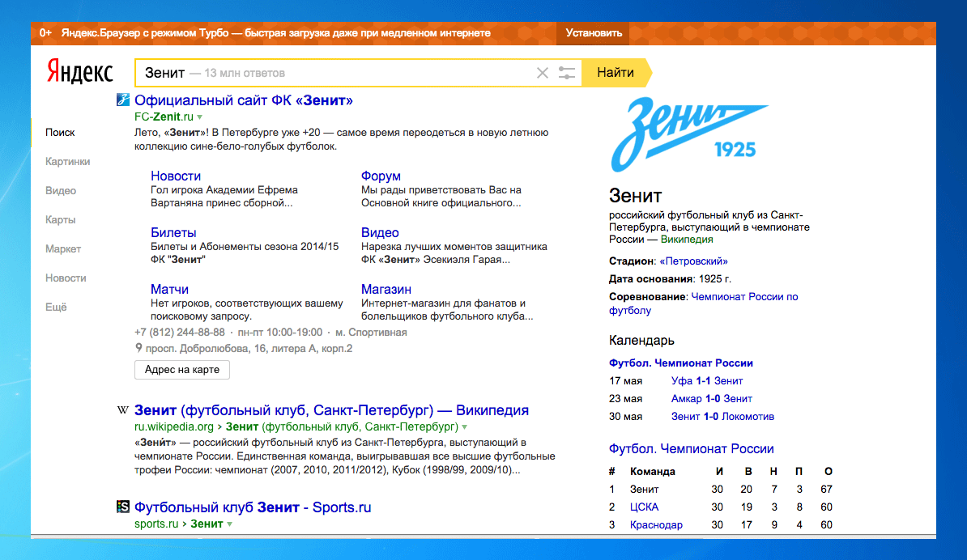Screen dimensions: 967x560
Task: Open Чемпионат России по футболу competition link
Action: click(x=704, y=303)
